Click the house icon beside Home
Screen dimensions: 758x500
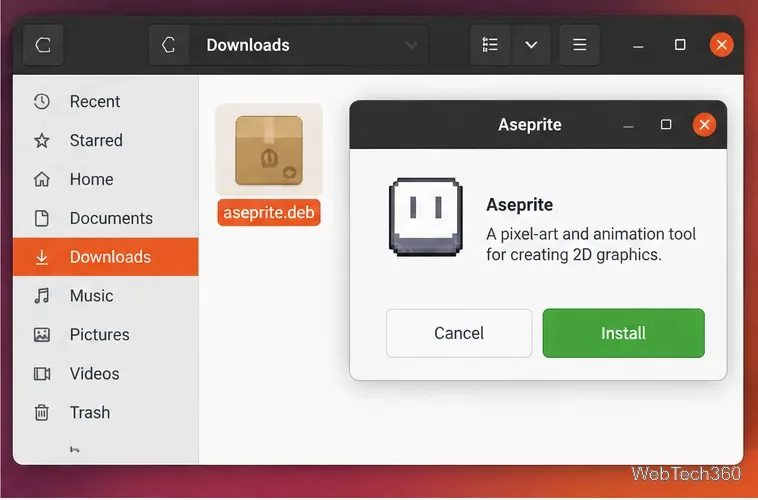tap(42, 179)
